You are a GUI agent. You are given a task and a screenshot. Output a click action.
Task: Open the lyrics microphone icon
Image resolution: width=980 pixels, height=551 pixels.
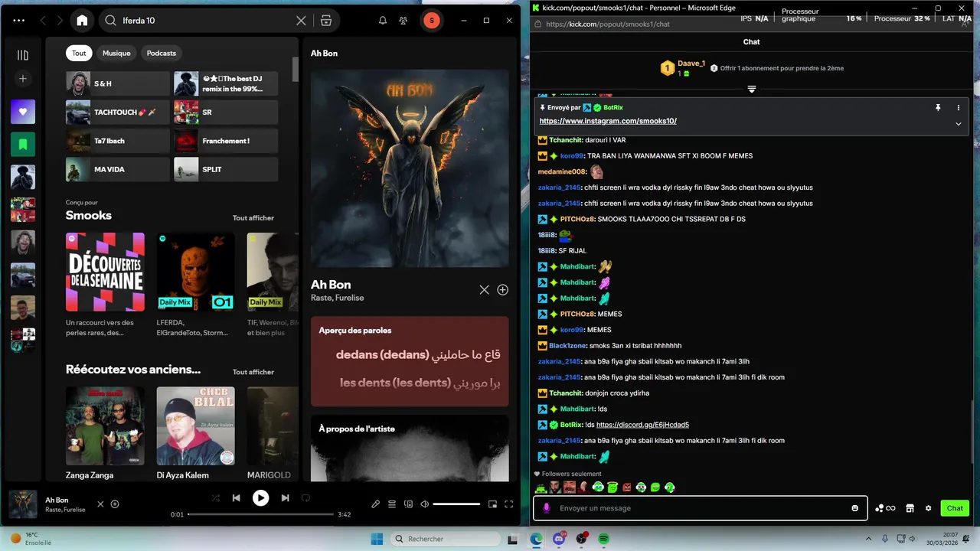coord(375,504)
